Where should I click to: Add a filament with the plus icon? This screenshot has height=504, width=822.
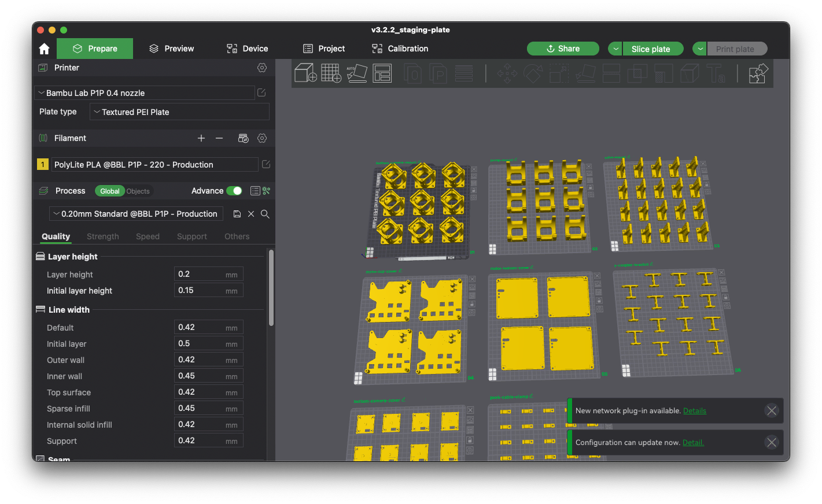coord(201,138)
